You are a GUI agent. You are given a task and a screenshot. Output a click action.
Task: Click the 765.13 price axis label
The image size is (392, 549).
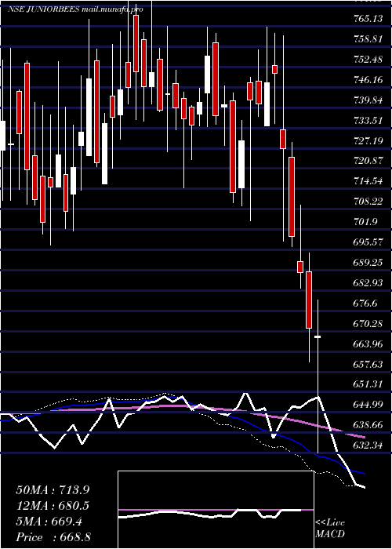pyautogui.click(x=368, y=19)
